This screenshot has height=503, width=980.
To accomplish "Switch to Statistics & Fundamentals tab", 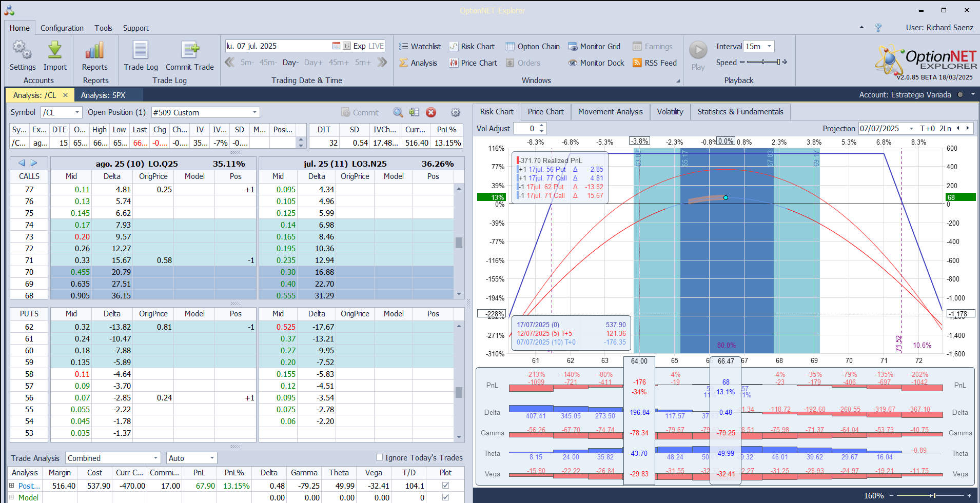I will [x=740, y=112].
